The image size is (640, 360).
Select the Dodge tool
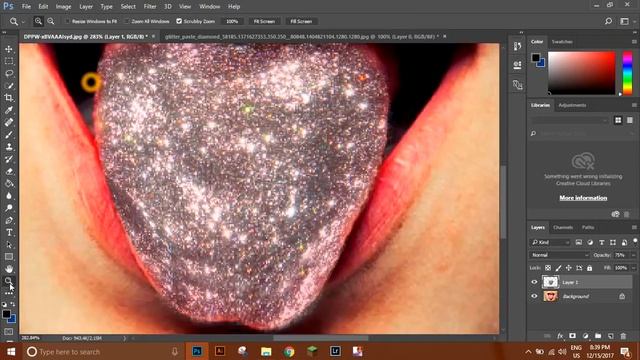pos(9,208)
